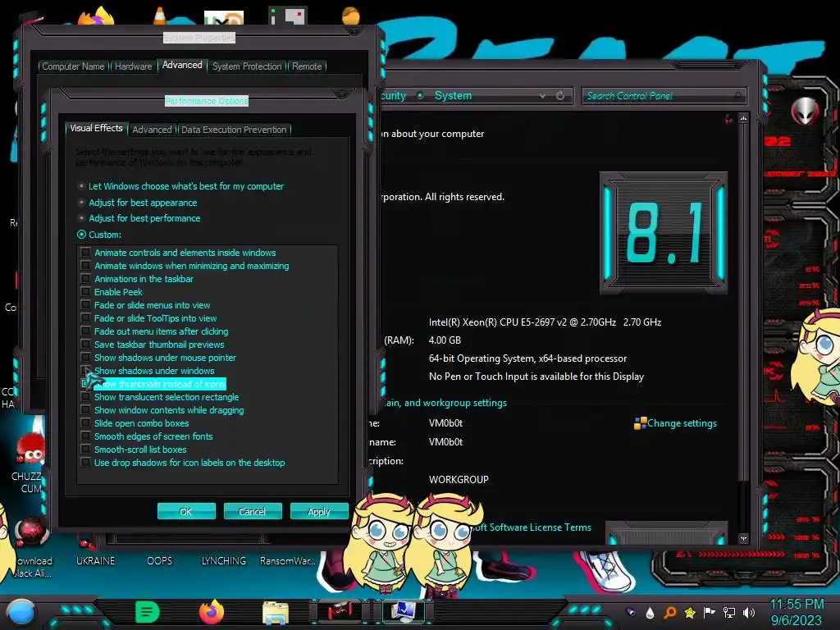Screen dimensions: 840x630
Task: Toggle Save taskbar thumbnail previews
Action: pos(85,344)
